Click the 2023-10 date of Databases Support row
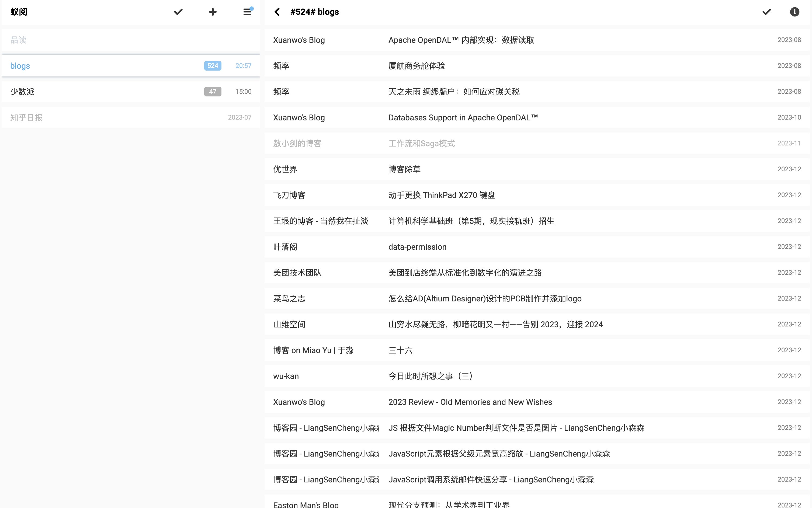This screenshot has width=812, height=508. [x=789, y=118]
